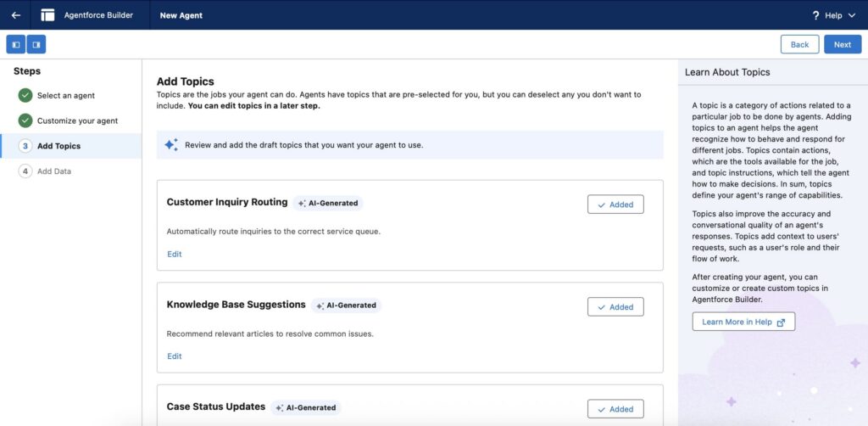Expand the Help dropdown chevron
Viewport: 868px width, 426px height.
coord(851,15)
